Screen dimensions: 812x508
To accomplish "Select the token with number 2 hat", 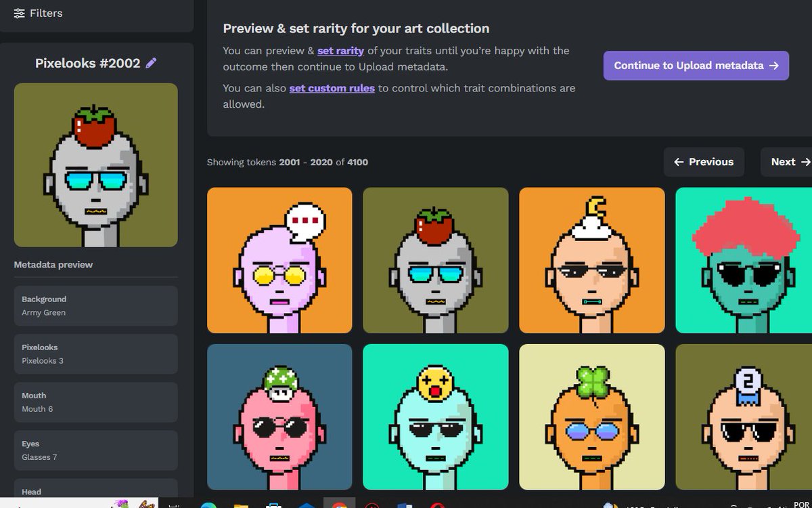I will pyautogui.click(x=744, y=417).
